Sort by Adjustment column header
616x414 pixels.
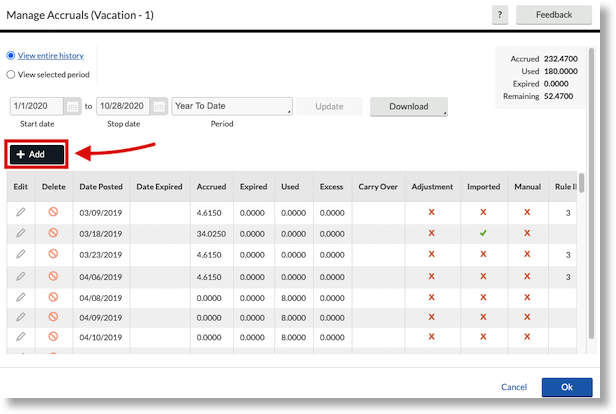pos(432,187)
